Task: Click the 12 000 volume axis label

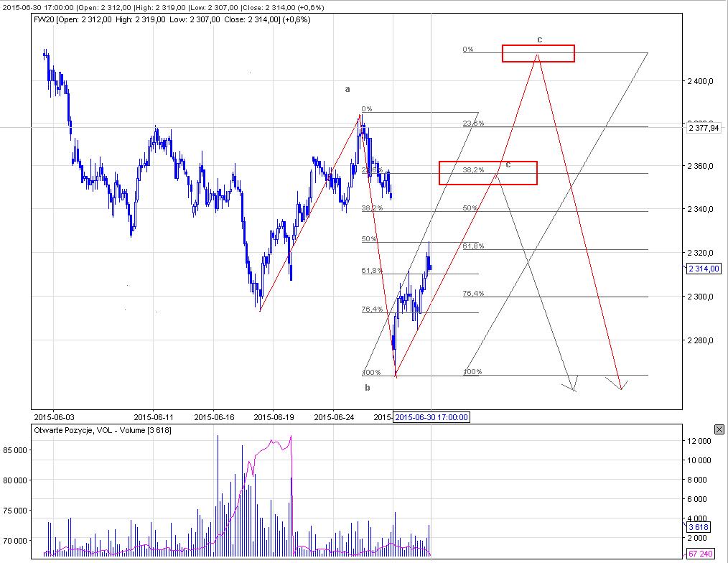Action: point(699,441)
